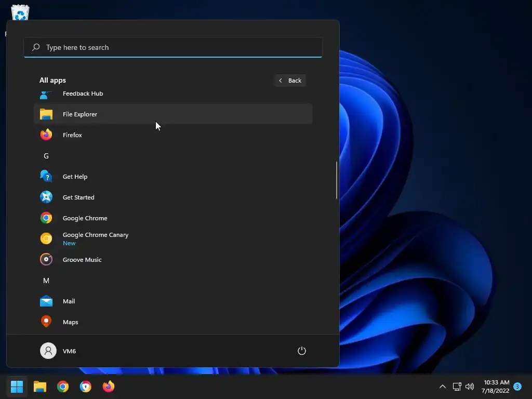The image size is (532, 399).
Task: Click the Get Help text label
Action: 75,177
